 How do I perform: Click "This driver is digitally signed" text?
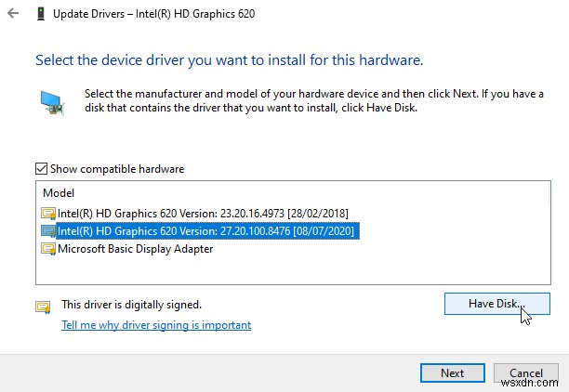coord(131,304)
